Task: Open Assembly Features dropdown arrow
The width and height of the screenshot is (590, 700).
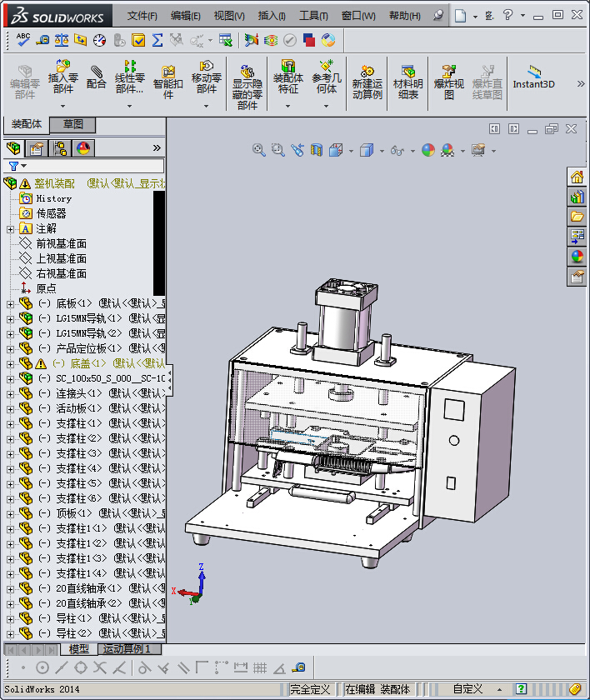Action: point(287,107)
